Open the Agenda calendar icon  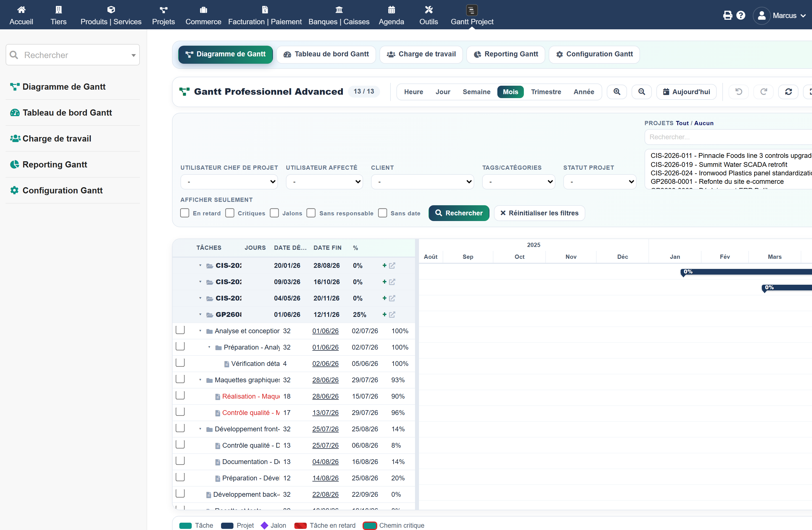391,10
